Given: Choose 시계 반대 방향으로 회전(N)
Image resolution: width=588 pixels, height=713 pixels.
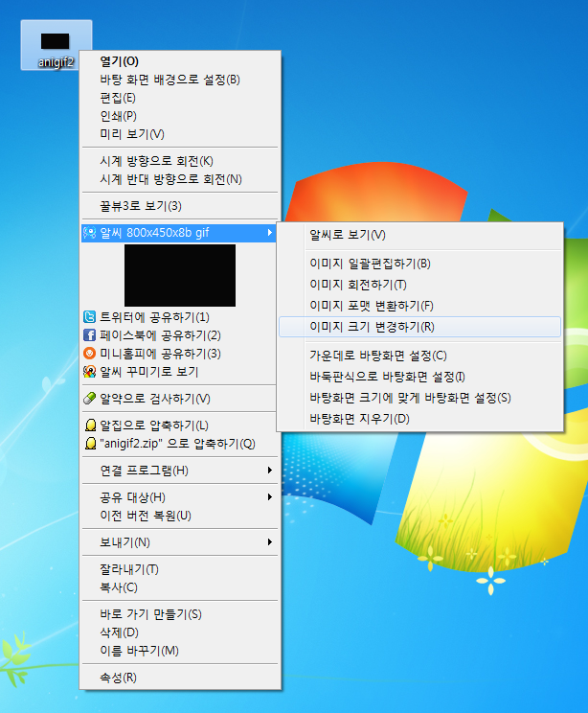Looking at the screenshot, I should [x=179, y=179].
